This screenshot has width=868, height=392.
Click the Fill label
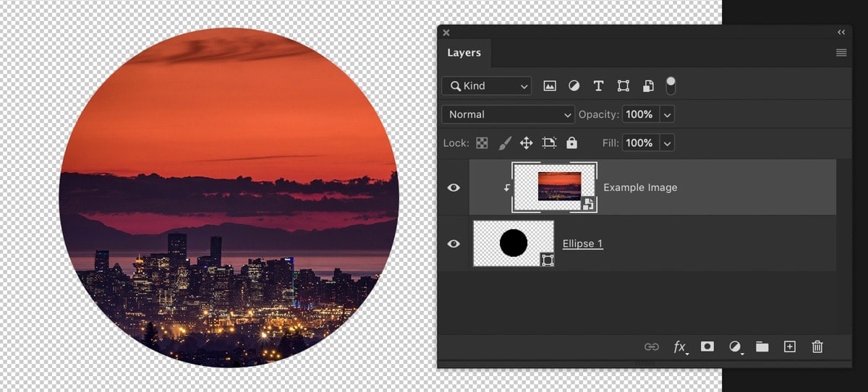(611, 143)
